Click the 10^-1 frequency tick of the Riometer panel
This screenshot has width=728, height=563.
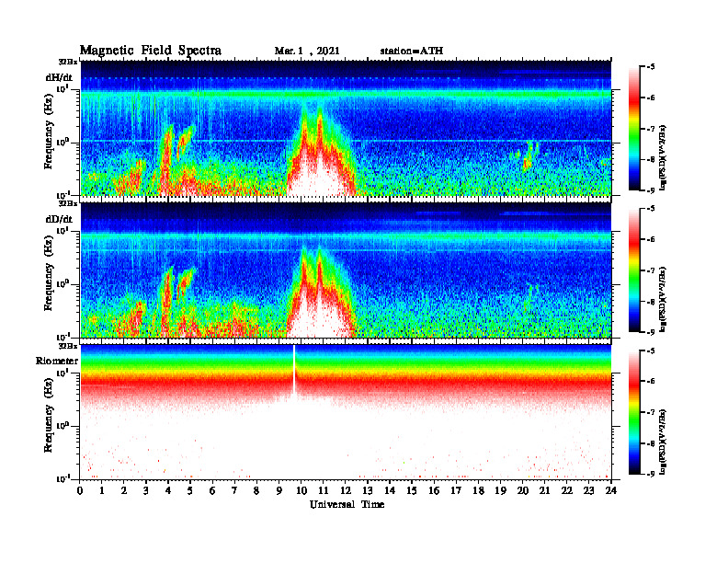tap(63, 479)
